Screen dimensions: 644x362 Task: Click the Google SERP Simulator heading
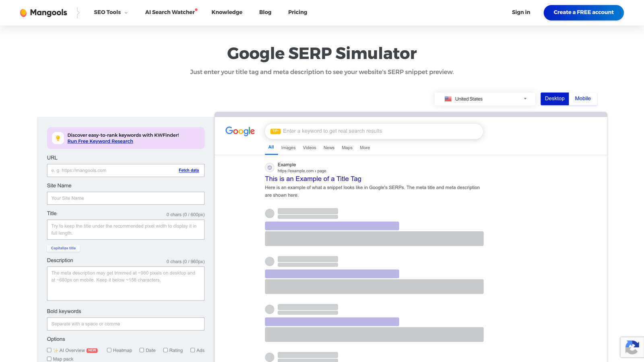click(x=322, y=53)
